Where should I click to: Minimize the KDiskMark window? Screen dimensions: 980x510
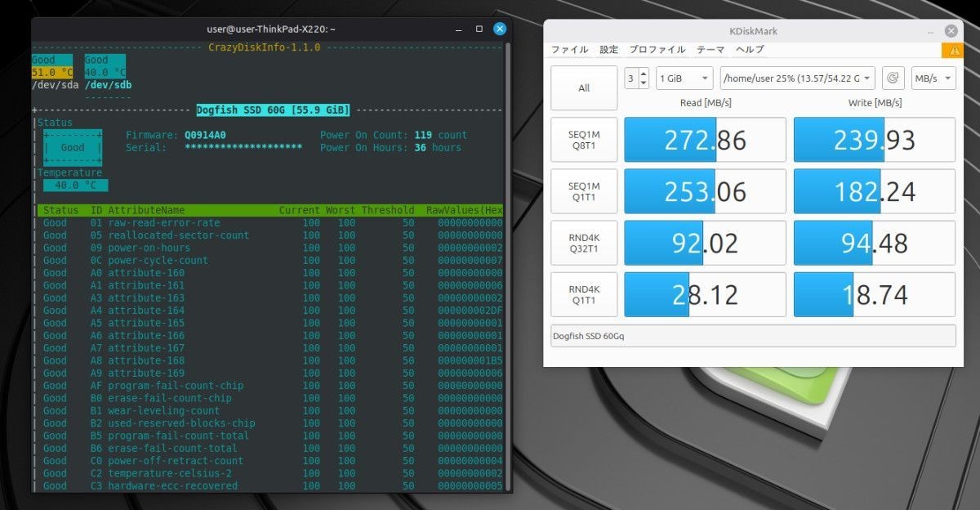point(929,30)
